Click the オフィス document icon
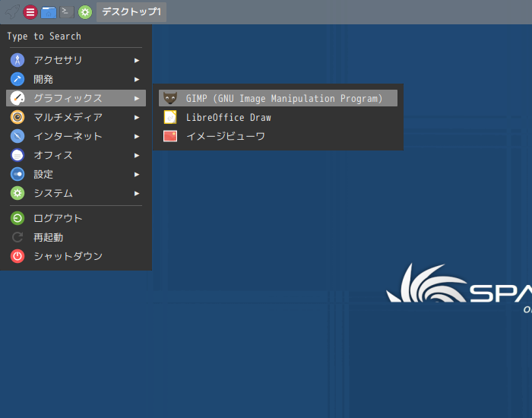532x418 pixels. 17,155
